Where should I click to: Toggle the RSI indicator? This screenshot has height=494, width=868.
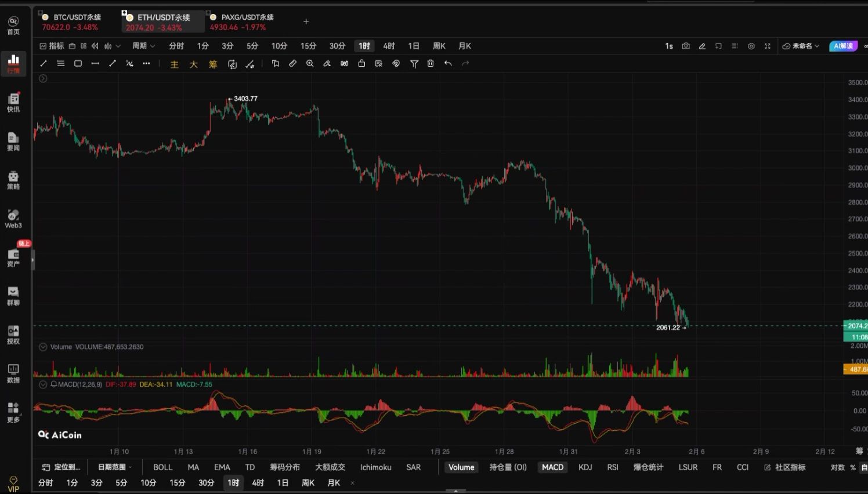[x=613, y=467]
